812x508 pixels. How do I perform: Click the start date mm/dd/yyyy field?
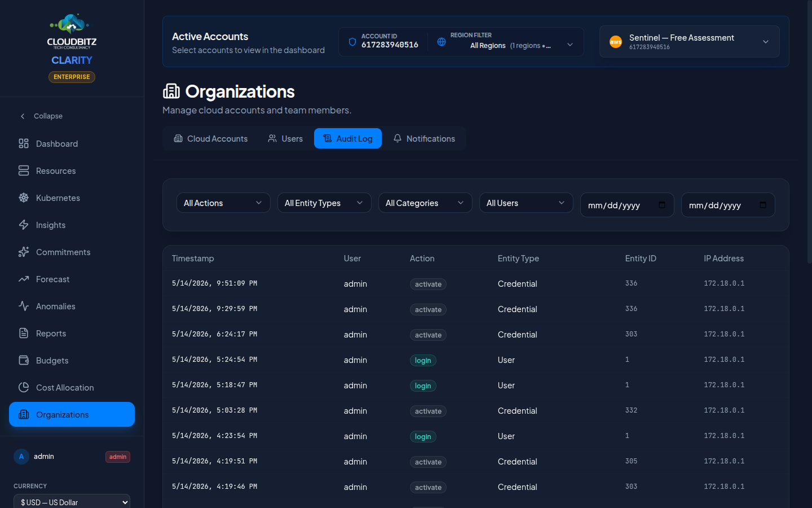coord(627,205)
